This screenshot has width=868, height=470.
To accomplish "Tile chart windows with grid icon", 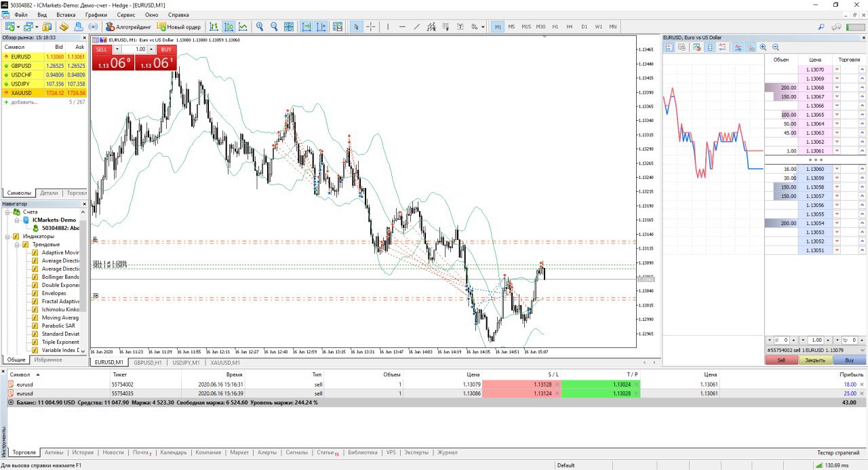I will 289,27.
